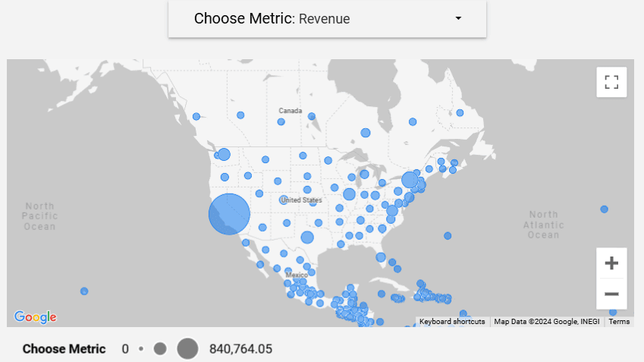The width and height of the screenshot is (644, 362).
Task: Click the Revenue value in metric selector
Action: tap(325, 19)
